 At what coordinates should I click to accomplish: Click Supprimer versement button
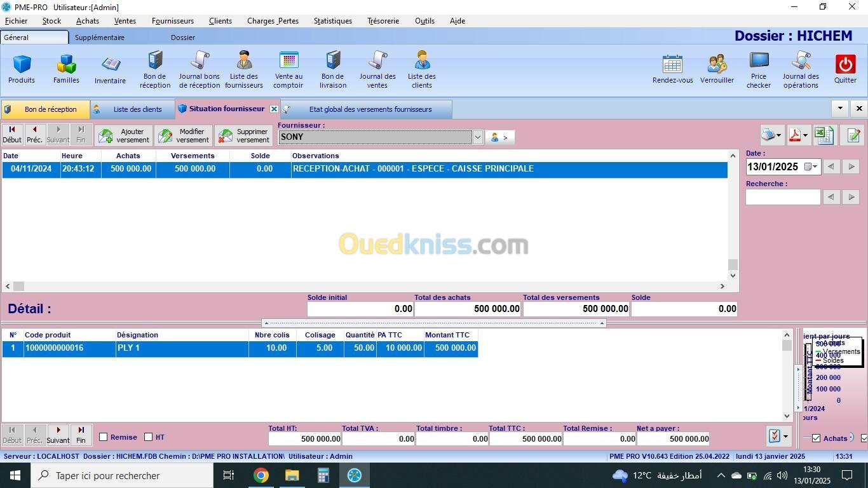[x=244, y=135]
